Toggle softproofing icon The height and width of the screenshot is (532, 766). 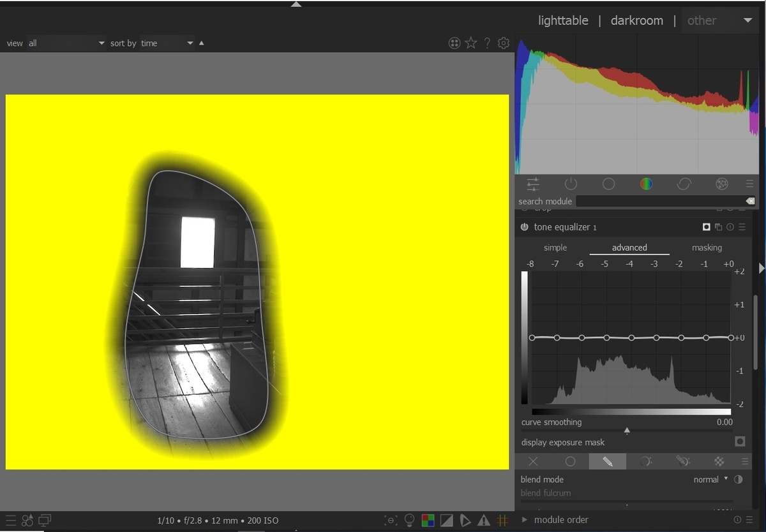click(465, 521)
